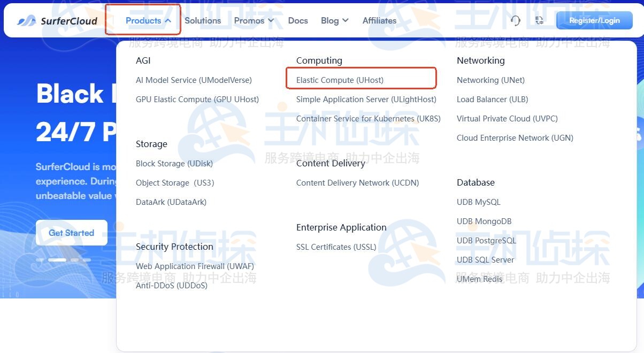Image resolution: width=644 pixels, height=353 pixels.
Task: Go to Anti-DDoS (UDDoS)
Action: point(171,286)
